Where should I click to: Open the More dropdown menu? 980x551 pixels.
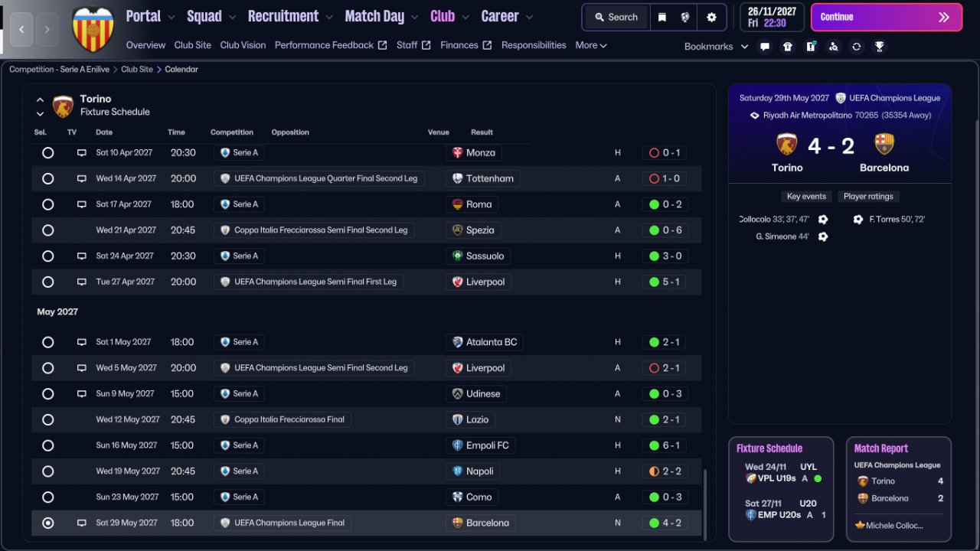(x=591, y=45)
